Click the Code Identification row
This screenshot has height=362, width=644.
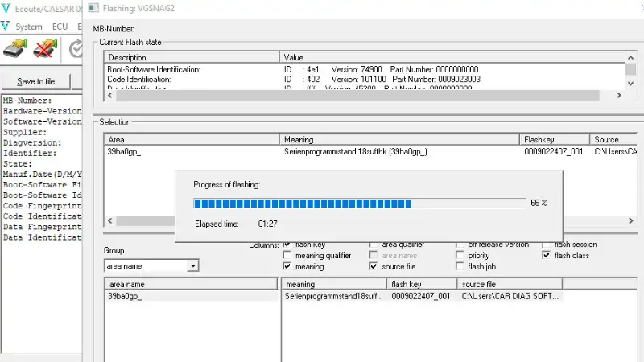coord(365,79)
